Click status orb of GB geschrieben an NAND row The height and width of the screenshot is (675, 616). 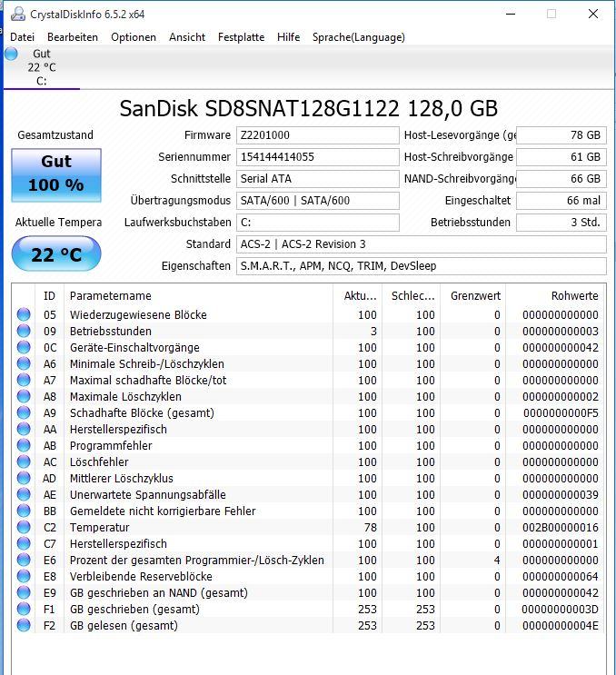coord(24,592)
